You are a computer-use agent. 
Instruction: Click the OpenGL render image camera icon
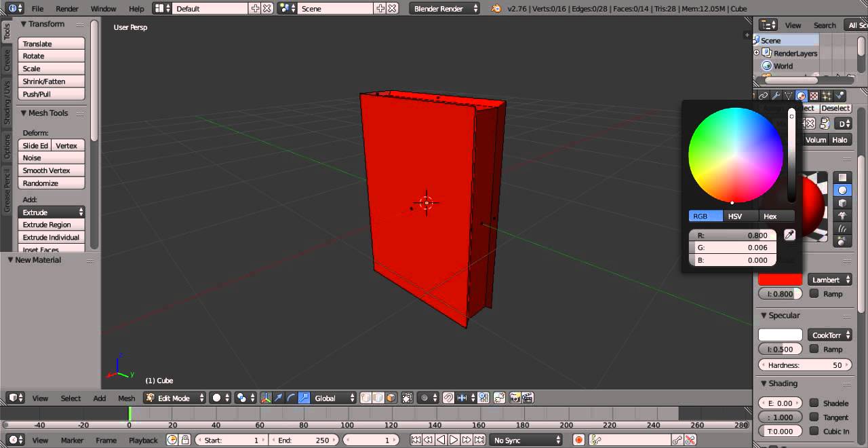tap(515, 398)
